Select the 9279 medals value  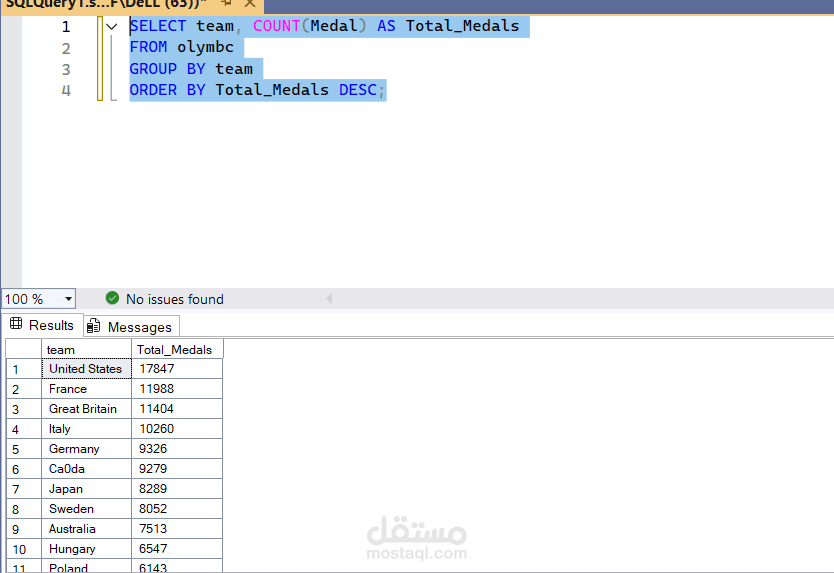coord(177,469)
